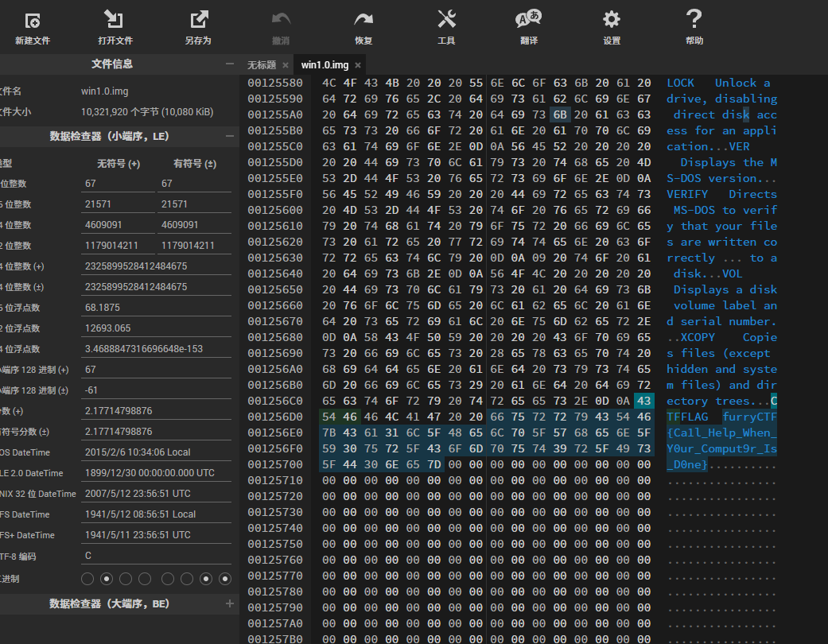Open a file with 打开文件 icon
Screen dimensions: 828x644
[x=115, y=21]
